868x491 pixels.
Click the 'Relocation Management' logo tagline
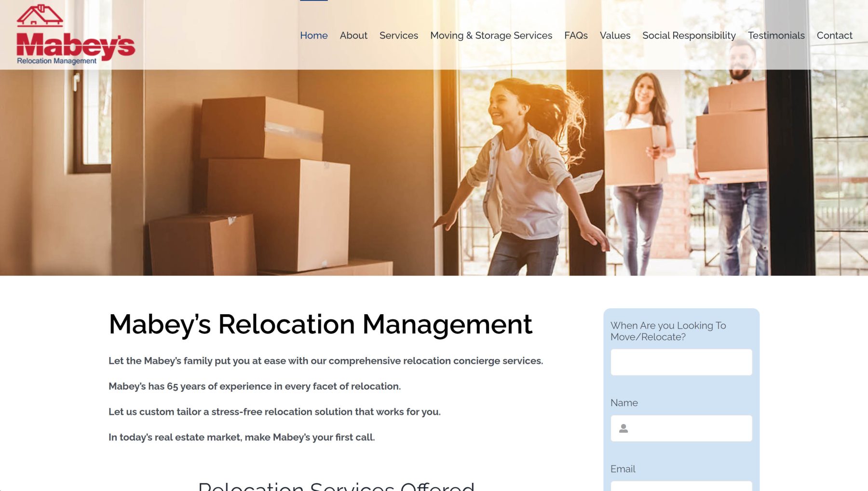56,61
